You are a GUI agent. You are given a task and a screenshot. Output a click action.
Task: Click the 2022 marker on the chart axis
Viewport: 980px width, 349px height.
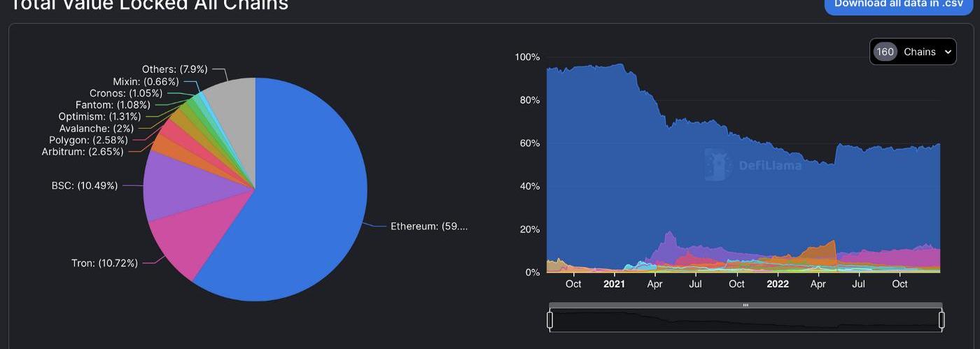(x=778, y=284)
